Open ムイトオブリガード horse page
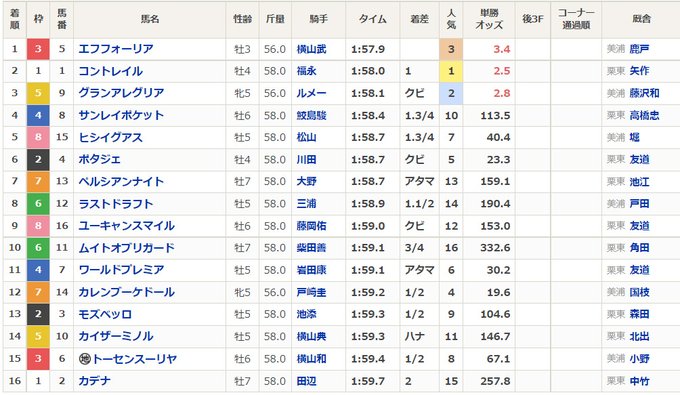680x395 pixels. (127, 248)
